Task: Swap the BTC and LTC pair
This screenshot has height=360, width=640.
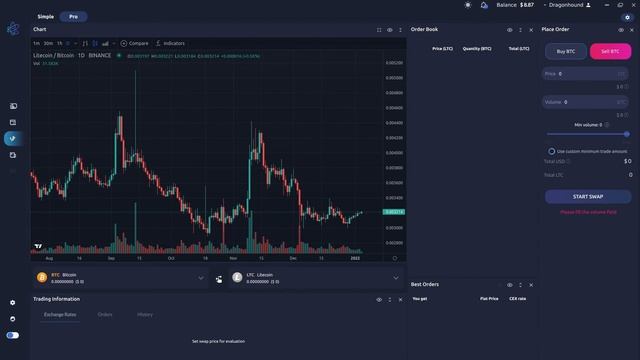Action: [219, 279]
